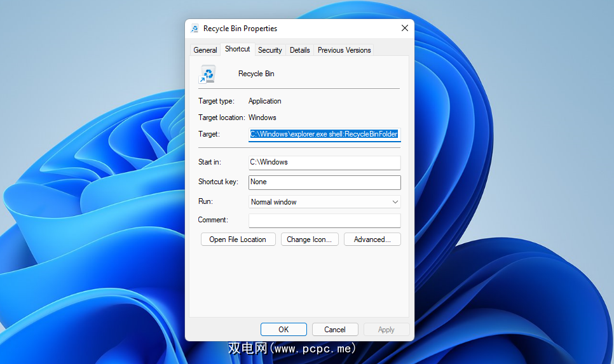Close the Recycle Bin Properties window

click(405, 28)
